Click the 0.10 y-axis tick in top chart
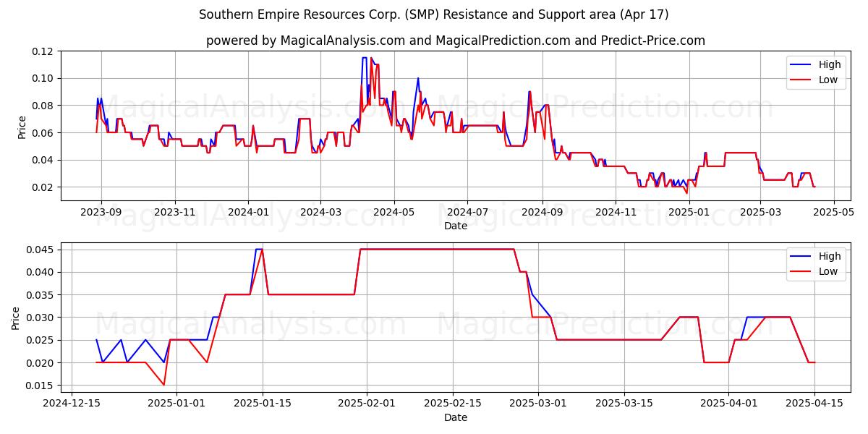The image size is (868, 434). pyautogui.click(x=43, y=78)
